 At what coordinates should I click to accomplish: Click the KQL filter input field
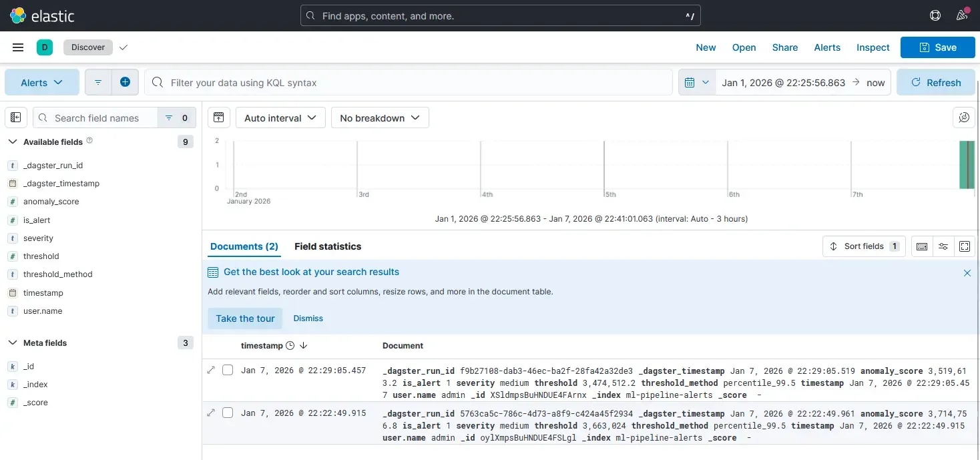(407, 82)
